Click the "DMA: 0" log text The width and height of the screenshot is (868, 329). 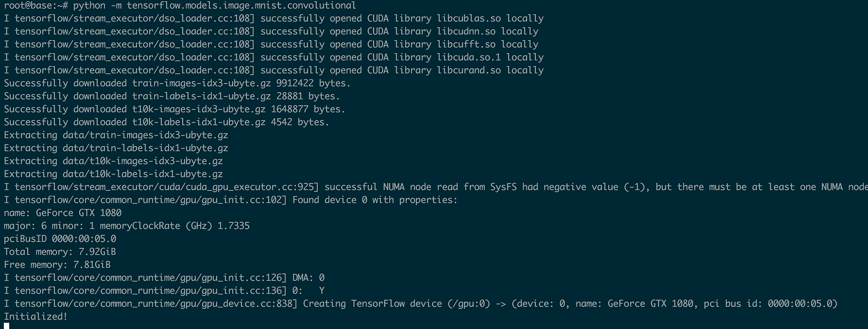pyautogui.click(x=308, y=278)
